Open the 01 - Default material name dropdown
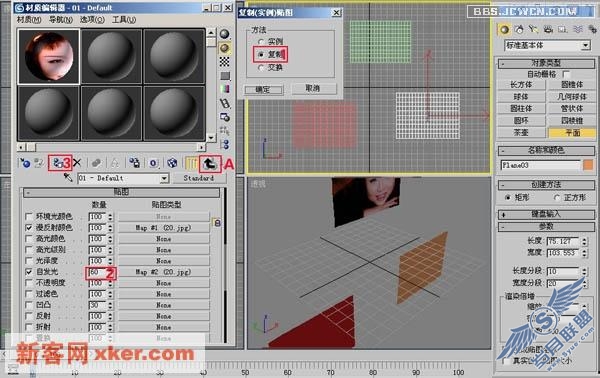This screenshot has height=378, width=600. (x=123, y=178)
